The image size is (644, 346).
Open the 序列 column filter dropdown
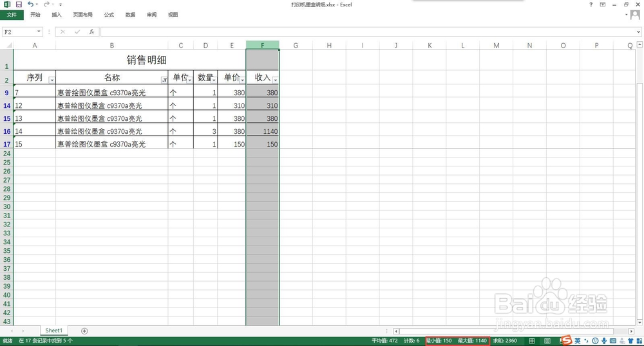pyautogui.click(x=52, y=80)
